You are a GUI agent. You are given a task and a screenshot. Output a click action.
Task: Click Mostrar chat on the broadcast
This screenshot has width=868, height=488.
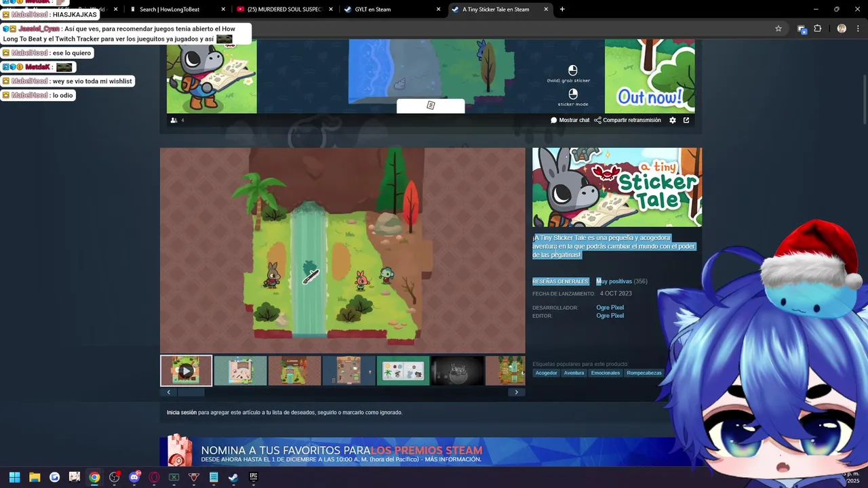click(570, 120)
